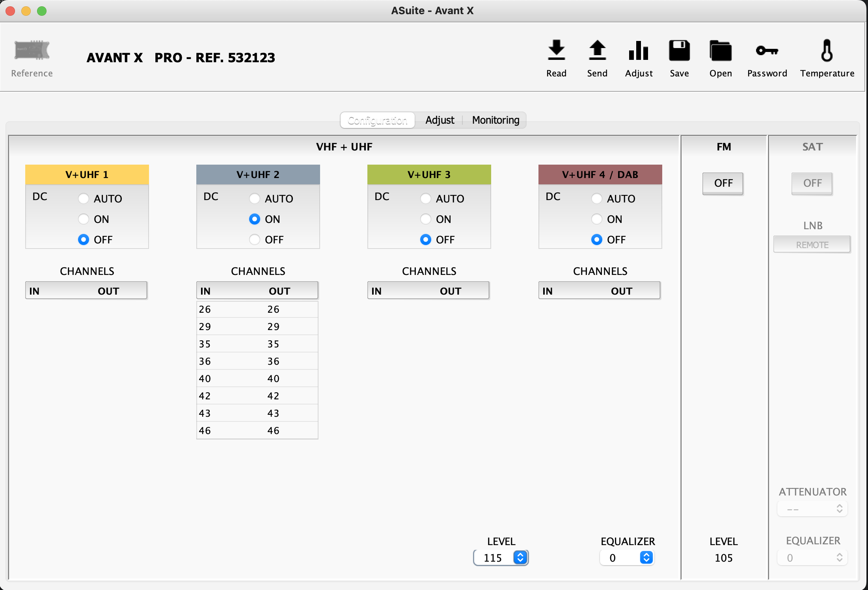This screenshot has width=868, height=590.
Task: Click V+UHF 1 channels IN OUT header
Action: (x=86, y=291)
